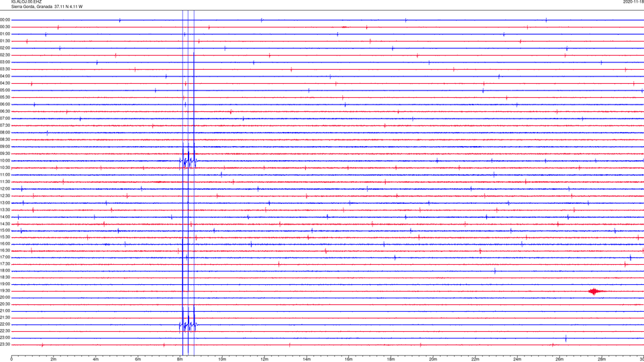Viewport: 644px width, 362px height.
Task: Click the blue spike on the 23:00 trace
Action: coord(566,338)
